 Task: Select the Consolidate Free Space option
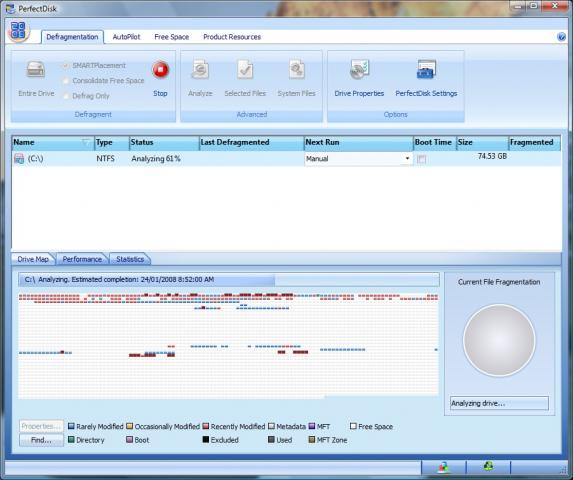(66, 81)
